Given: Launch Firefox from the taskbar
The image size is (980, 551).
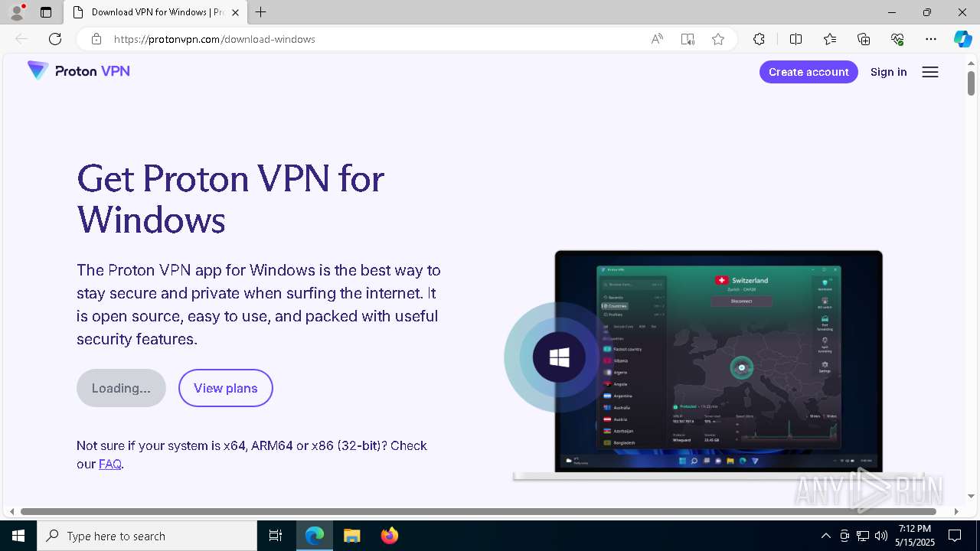Looking at the screenshot, I should [389, 536].
